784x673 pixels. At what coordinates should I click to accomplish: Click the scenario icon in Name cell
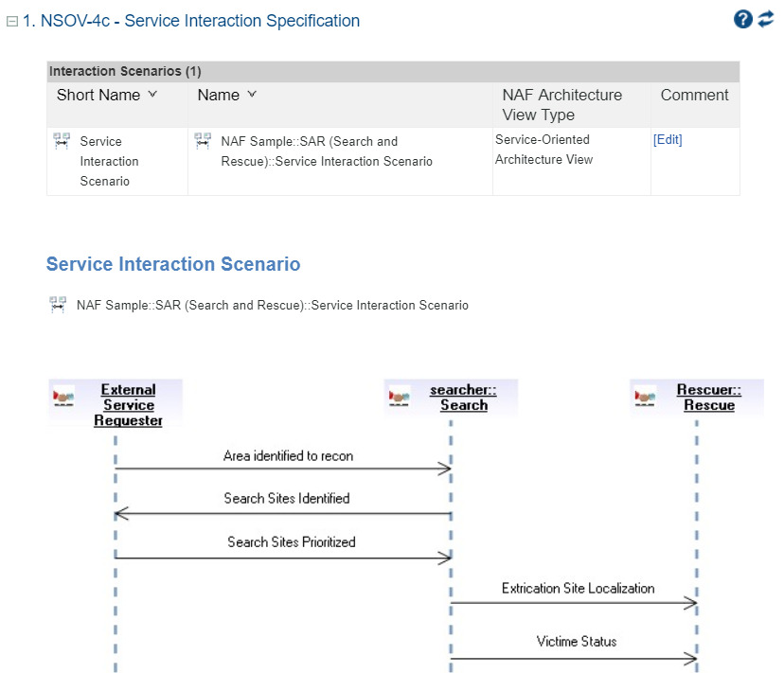click(x=203, y=141)
